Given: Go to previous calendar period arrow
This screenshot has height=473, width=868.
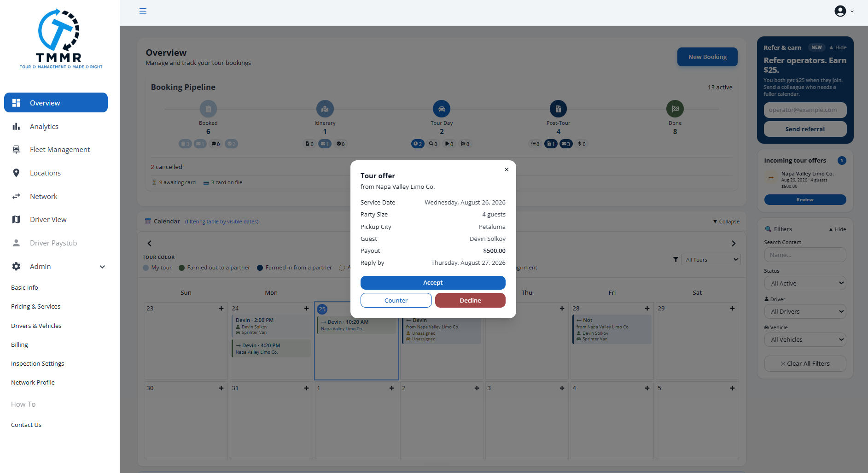Looking at the screenshot, I should (149, 244).
